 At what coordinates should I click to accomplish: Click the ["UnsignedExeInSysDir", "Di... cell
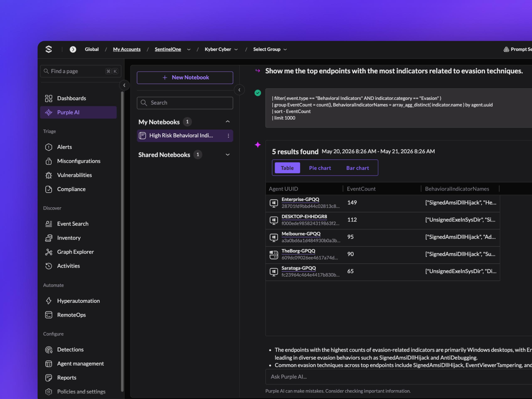coord(461,272)
